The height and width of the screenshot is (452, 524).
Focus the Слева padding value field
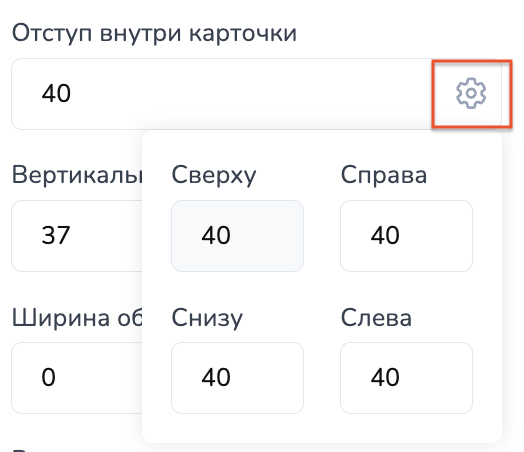point(406,378)
